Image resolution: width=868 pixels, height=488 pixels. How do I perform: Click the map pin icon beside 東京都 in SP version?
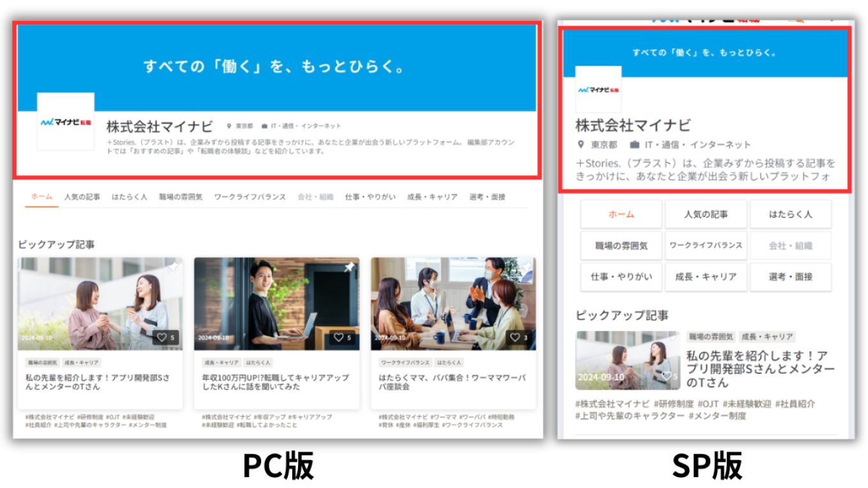pyautogui.click(x=581, y=145)
